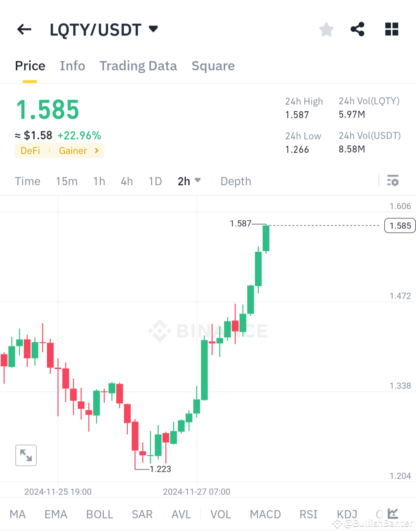
Task: Open the LQTY/USDT pair dropdown
Action: click(x=153, y=29)
